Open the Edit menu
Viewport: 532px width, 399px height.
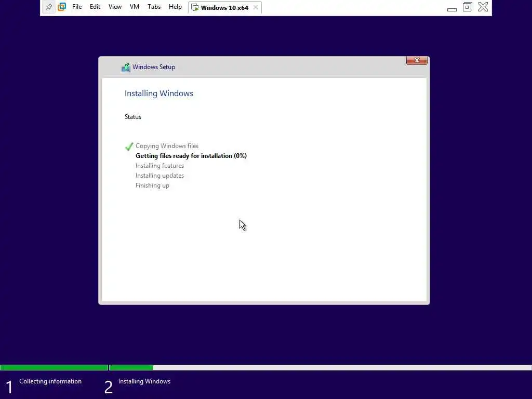tap(95, 7)
